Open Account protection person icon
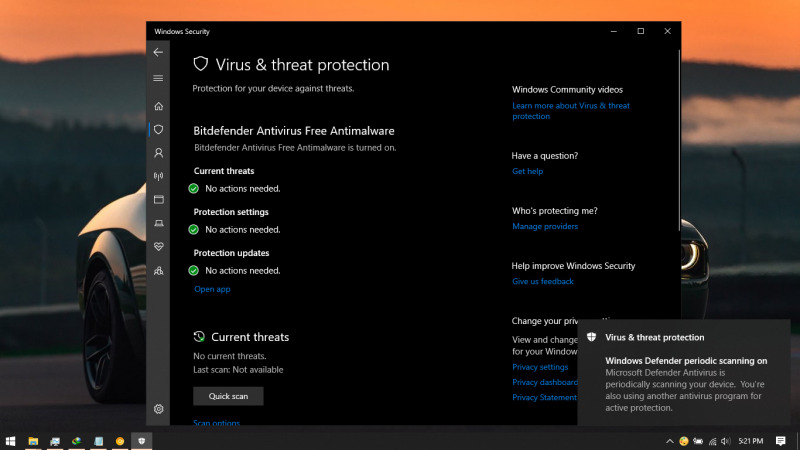The height and width of the screenshot is (450, 800). [x=159, y=153]
